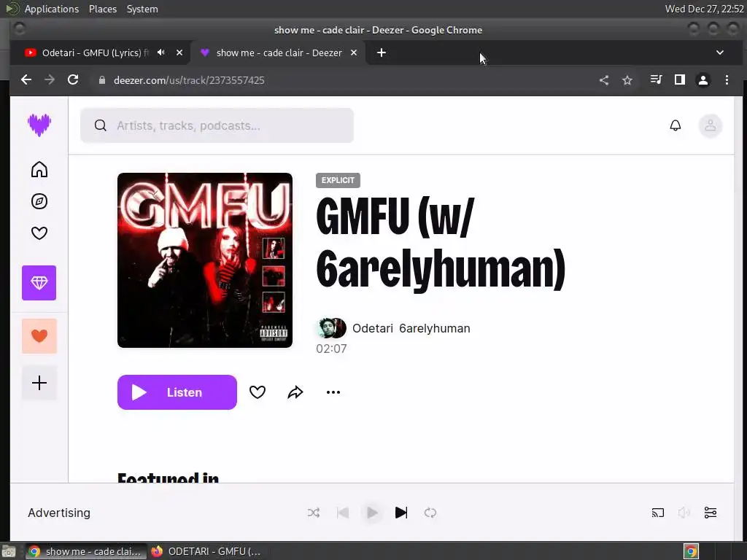Click the player bar play button

pyautogui.click(x=372, y=513)
